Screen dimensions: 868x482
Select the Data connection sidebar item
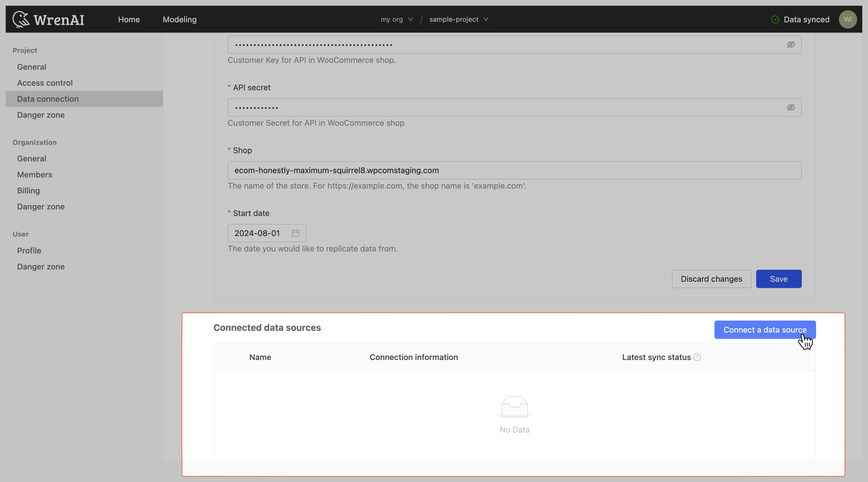pos(48,99)
